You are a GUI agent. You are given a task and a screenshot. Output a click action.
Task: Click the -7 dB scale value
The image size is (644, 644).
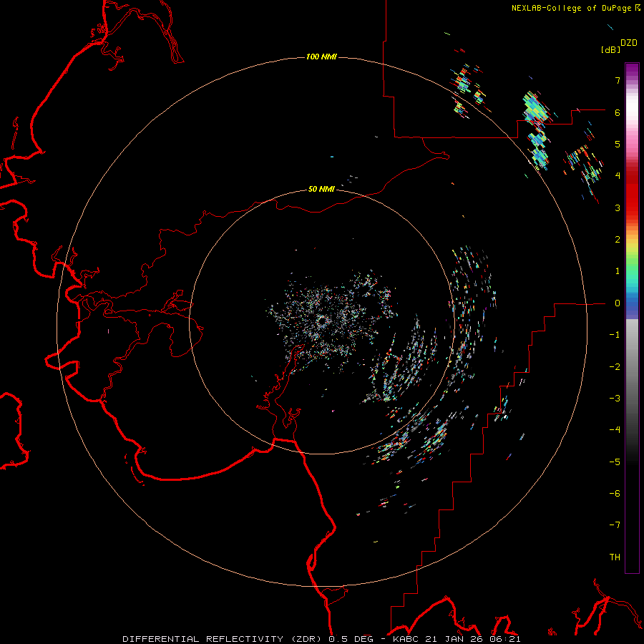615,525
